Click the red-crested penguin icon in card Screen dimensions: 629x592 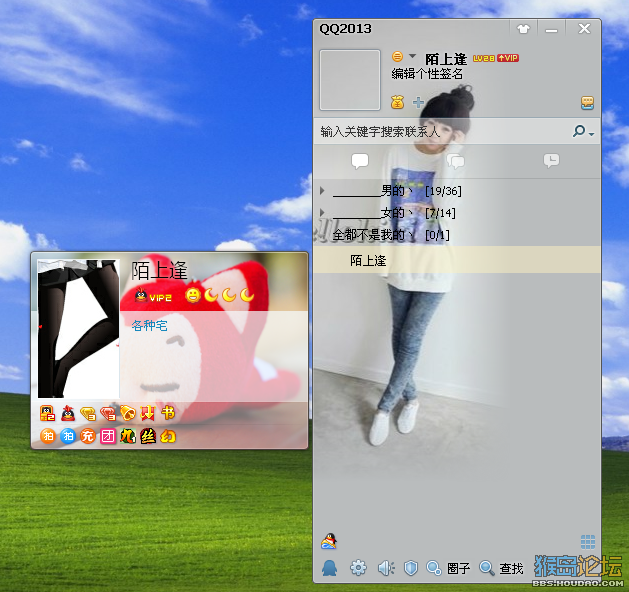(x=68, y=413)
